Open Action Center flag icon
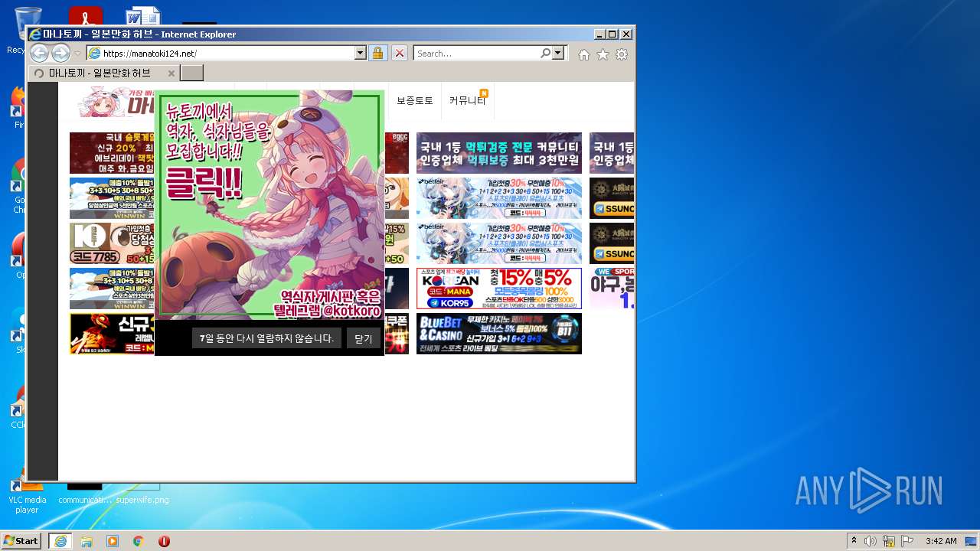 point(907,541)
